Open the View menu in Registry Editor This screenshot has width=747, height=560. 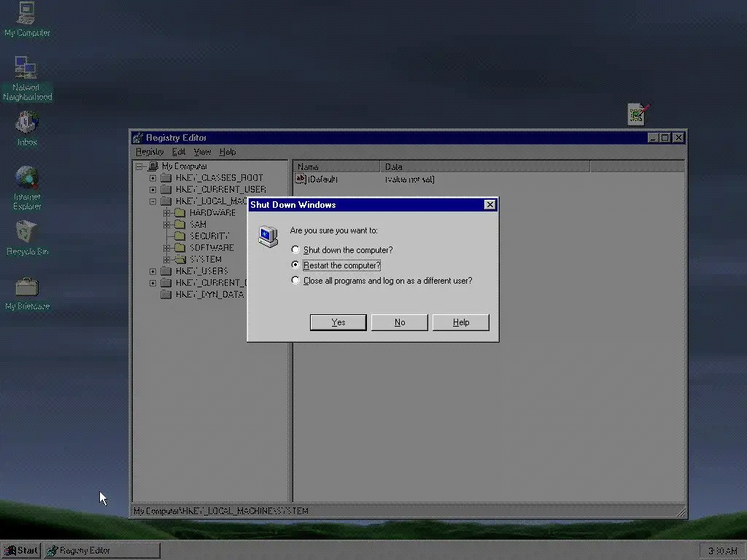tap(202, 152)
